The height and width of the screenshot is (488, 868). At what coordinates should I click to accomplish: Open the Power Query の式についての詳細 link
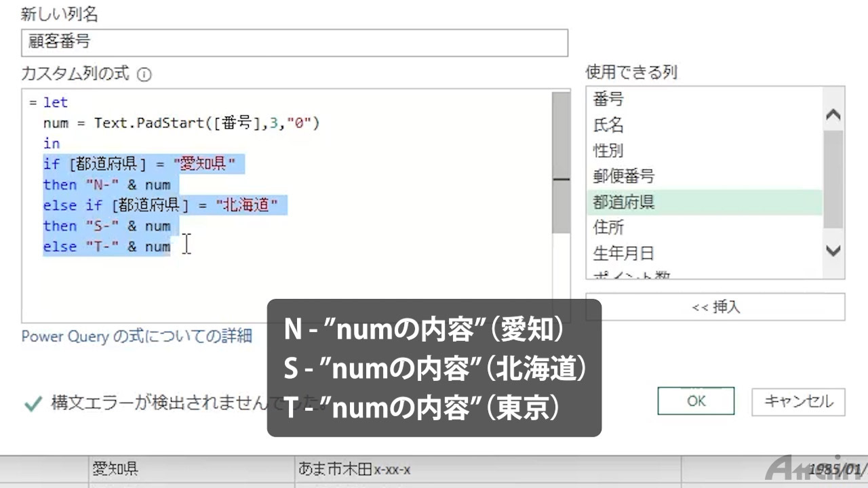pos(136,336)
